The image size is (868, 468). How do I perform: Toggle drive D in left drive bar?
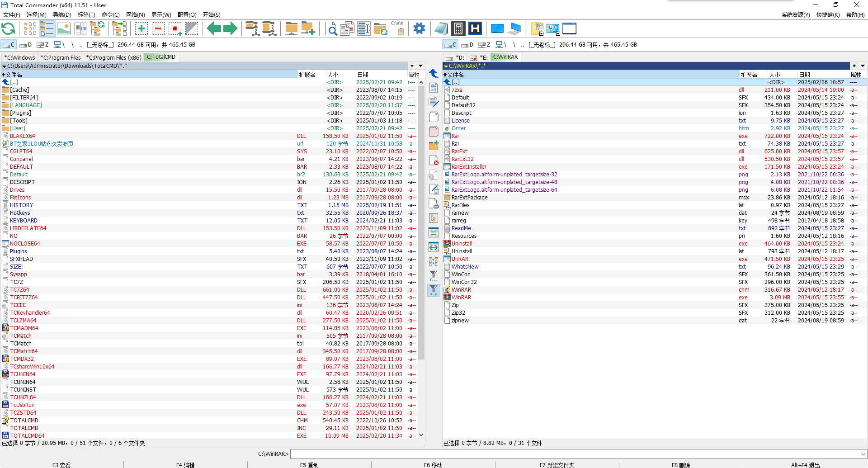pyautogui.click(x=26, y=45)
